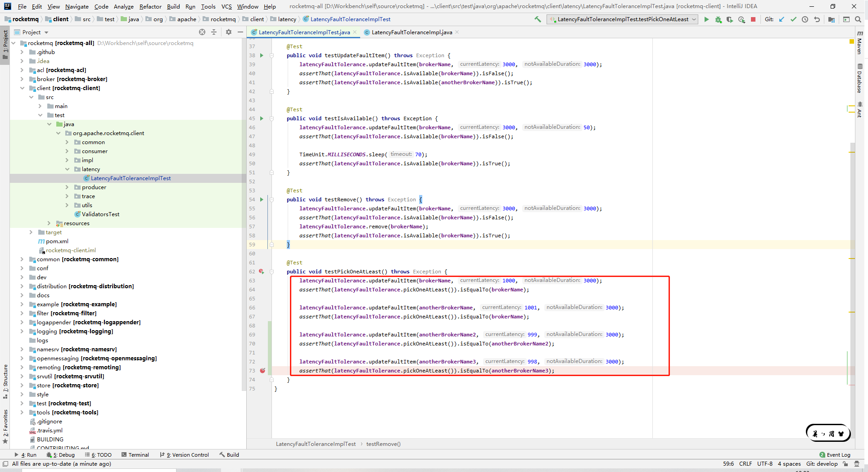
Task: Switch to LatencyFaultToleranceImpl.java tab
Action: 411,32
